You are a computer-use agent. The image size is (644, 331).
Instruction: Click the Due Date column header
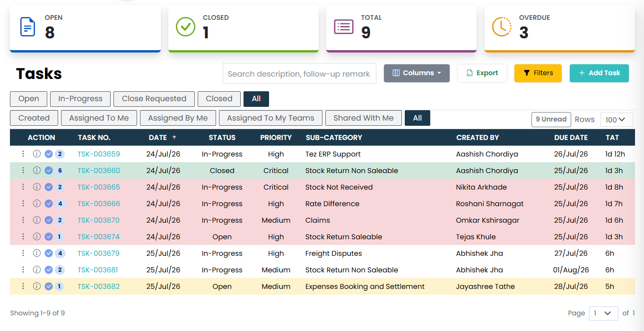coord(571,138)
